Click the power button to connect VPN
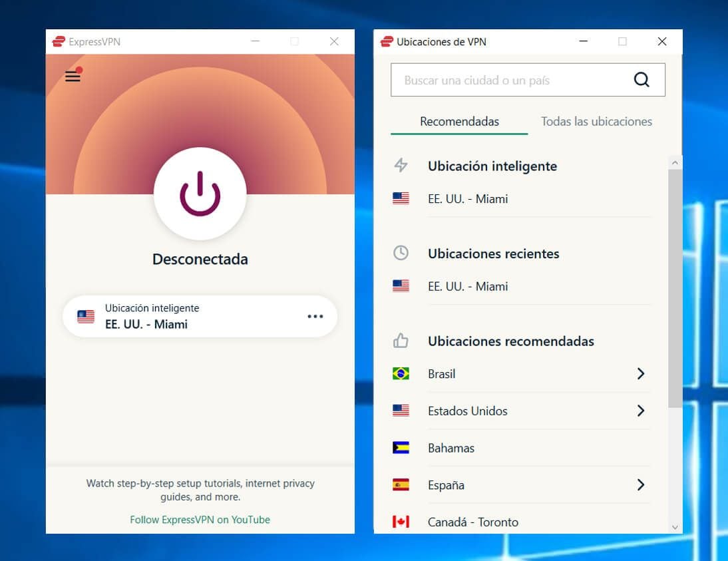This screenshot has height=561, width=728. [200, 194]
